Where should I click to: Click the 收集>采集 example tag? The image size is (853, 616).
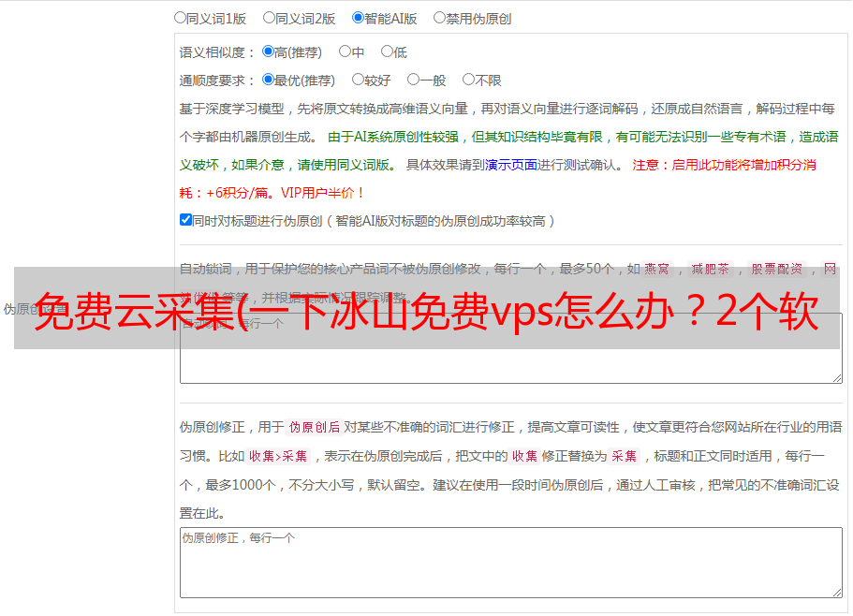(279, 456)
